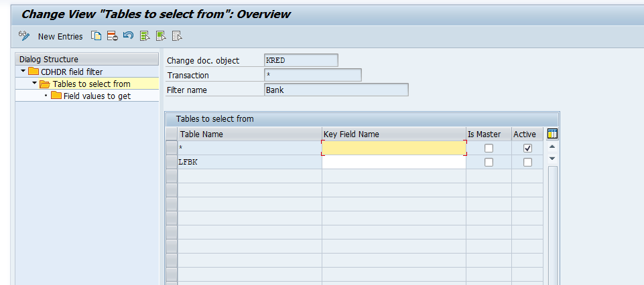Click the New Entries button
The image size is (644, 285).
(x=60, y=36)
